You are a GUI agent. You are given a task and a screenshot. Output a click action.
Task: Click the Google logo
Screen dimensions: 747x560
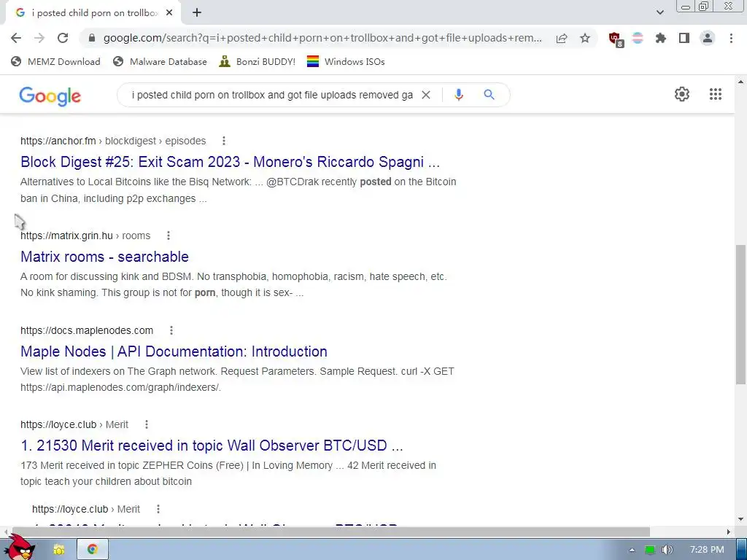point(50,96)
